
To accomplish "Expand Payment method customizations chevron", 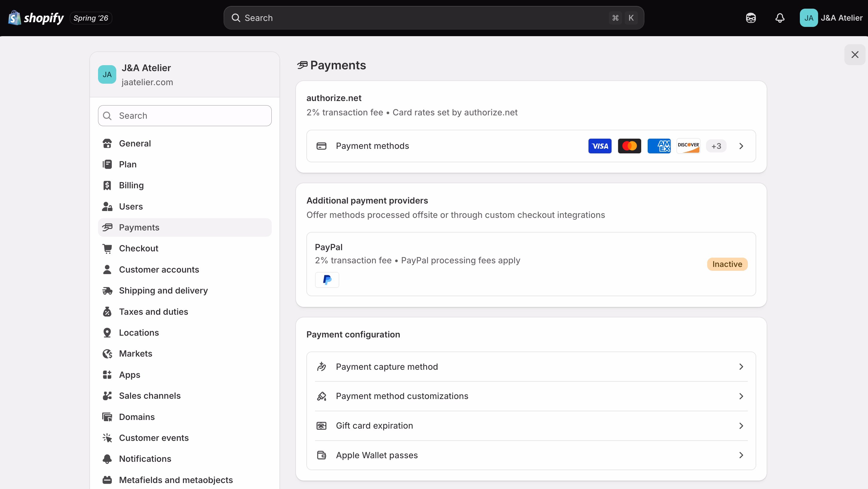I will point(741,396).
